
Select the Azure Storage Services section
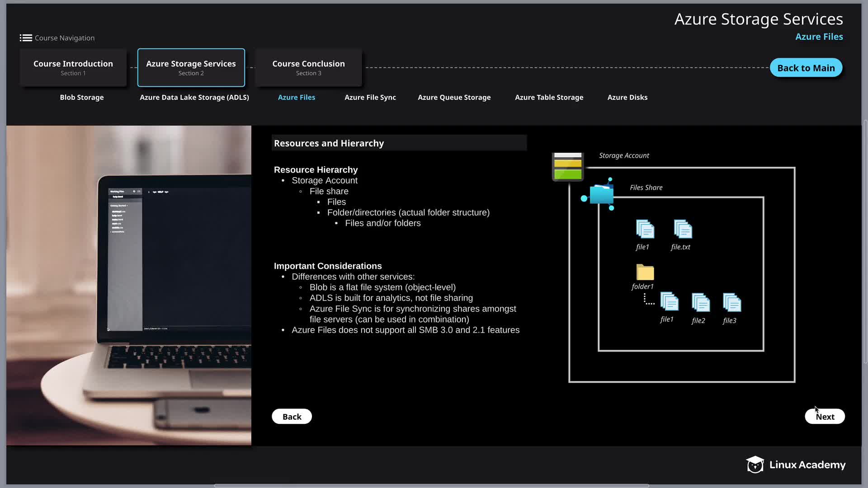point(191,67)
